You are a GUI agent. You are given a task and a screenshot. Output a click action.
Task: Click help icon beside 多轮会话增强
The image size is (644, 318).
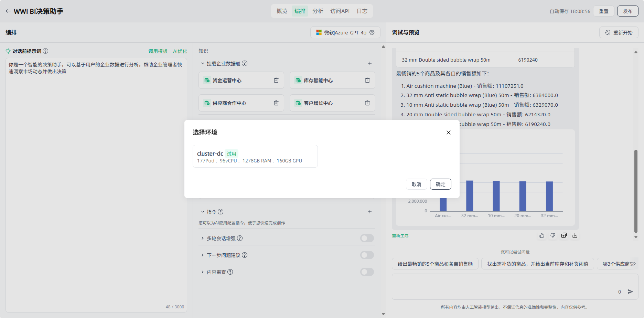(240, 238)
